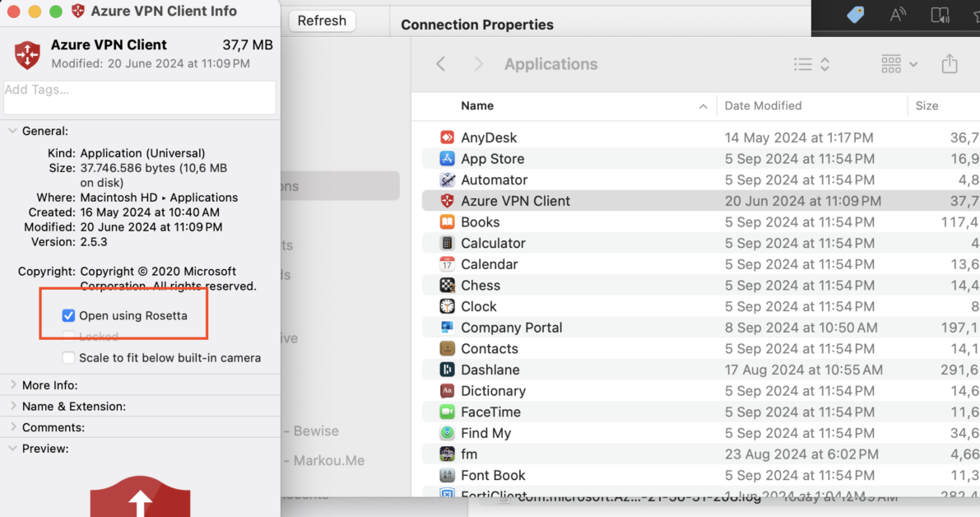Click the fm app icon
980x517 pixels.
447,454
